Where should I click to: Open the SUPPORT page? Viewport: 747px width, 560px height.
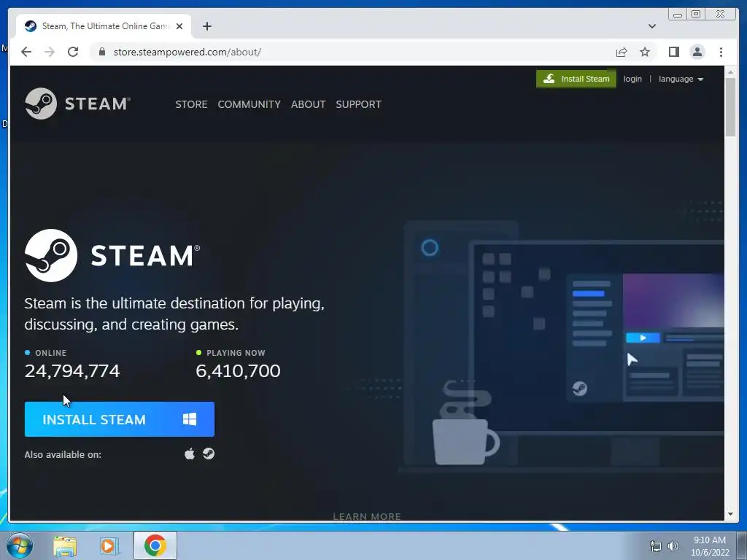(x=358, y=104)
